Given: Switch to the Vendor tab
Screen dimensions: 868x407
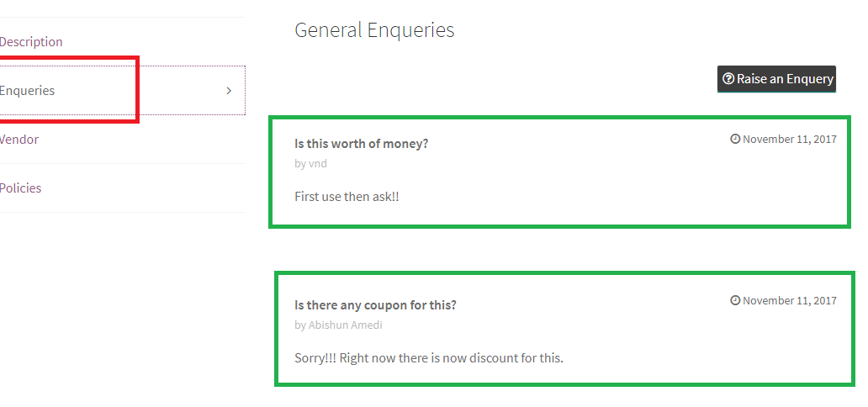Looking at the screenshot, I should pyautogui.click(x=19, y=139).
